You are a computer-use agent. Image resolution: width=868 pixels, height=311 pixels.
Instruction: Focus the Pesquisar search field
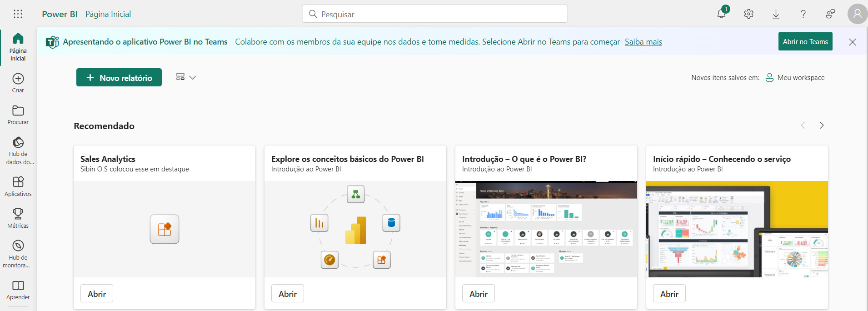click(x=434, y=14)
